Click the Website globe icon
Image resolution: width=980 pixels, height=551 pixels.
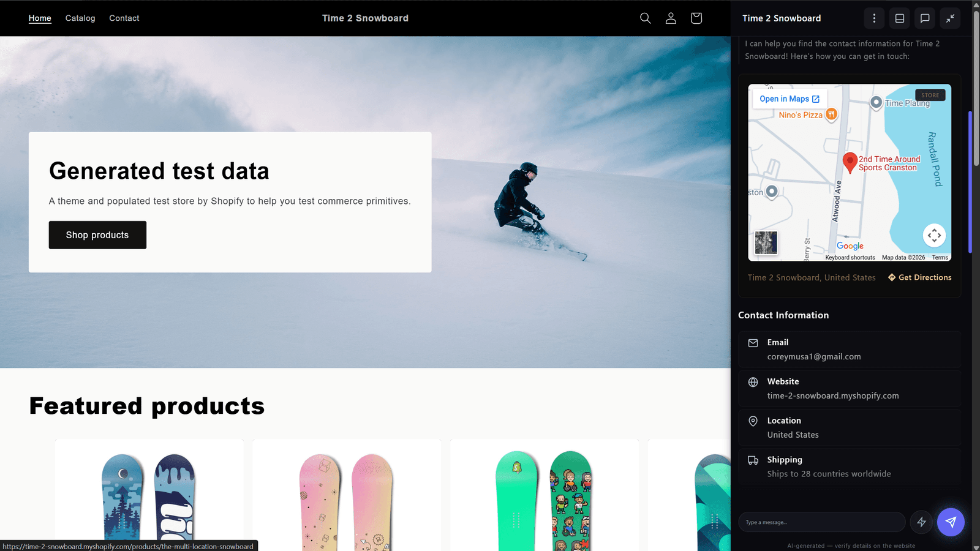753,382
